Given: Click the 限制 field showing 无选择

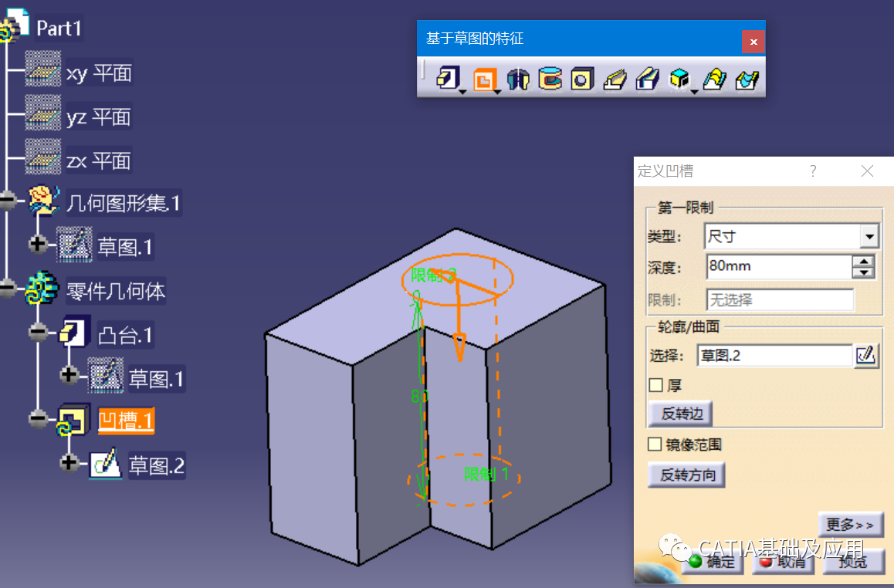Looking at the screenshot, I should (780, 299).
